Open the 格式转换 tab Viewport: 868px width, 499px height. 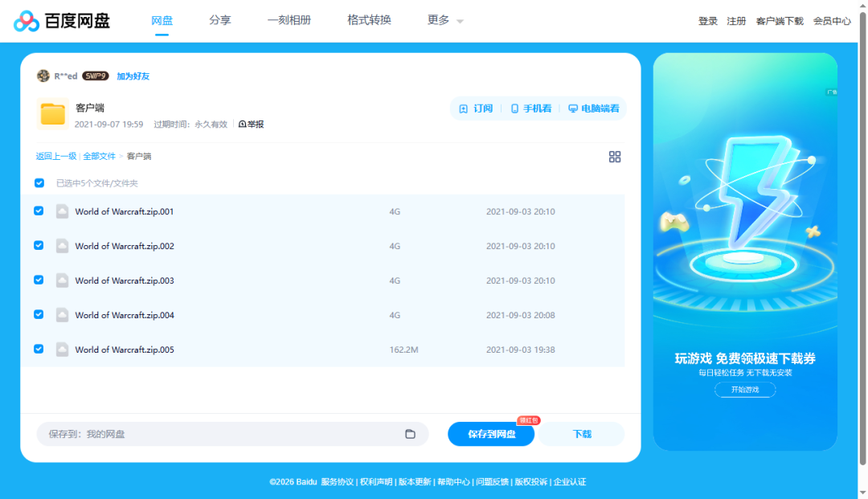tap(369, 20)
